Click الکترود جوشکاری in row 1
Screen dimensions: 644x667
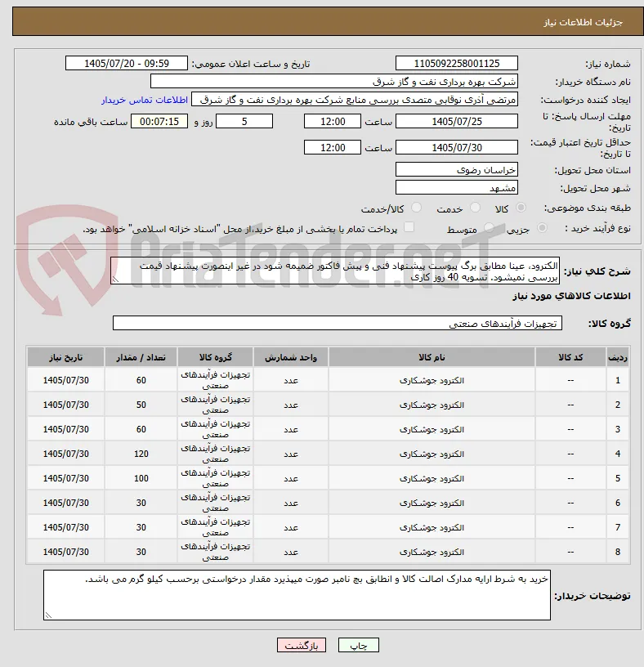pos(432,380)
